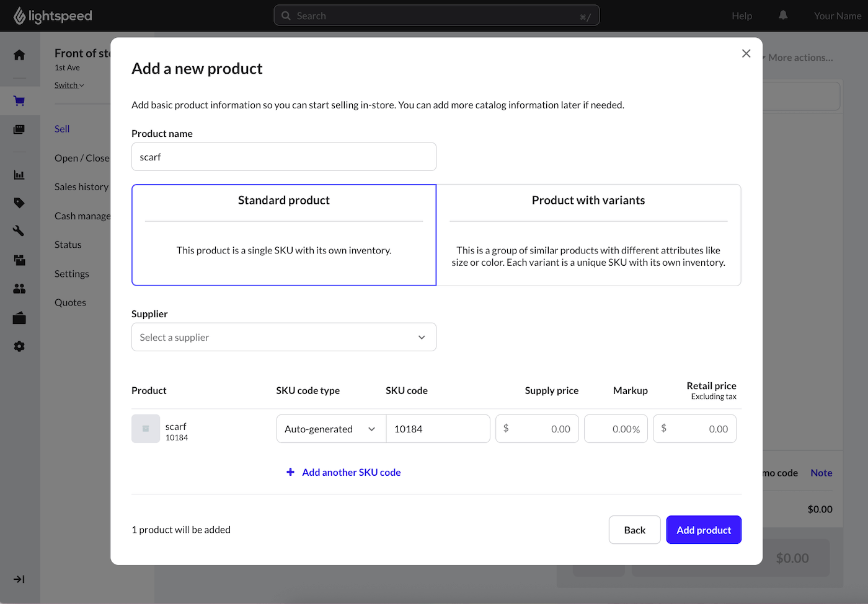Image resolution: width=868 pixels, height=604 pixels.
Task: Click the notifications bell icon
Action: [783, 15]
